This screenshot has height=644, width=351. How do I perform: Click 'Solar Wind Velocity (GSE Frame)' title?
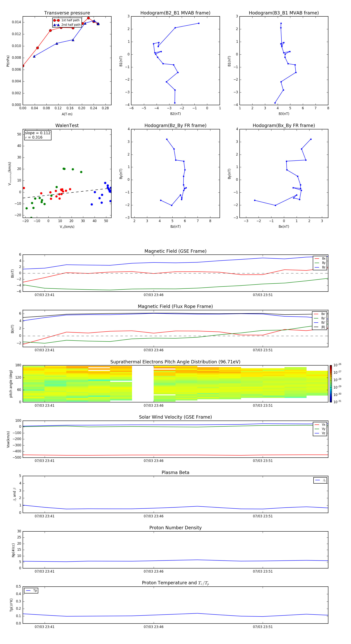click(x=175, y=417)
